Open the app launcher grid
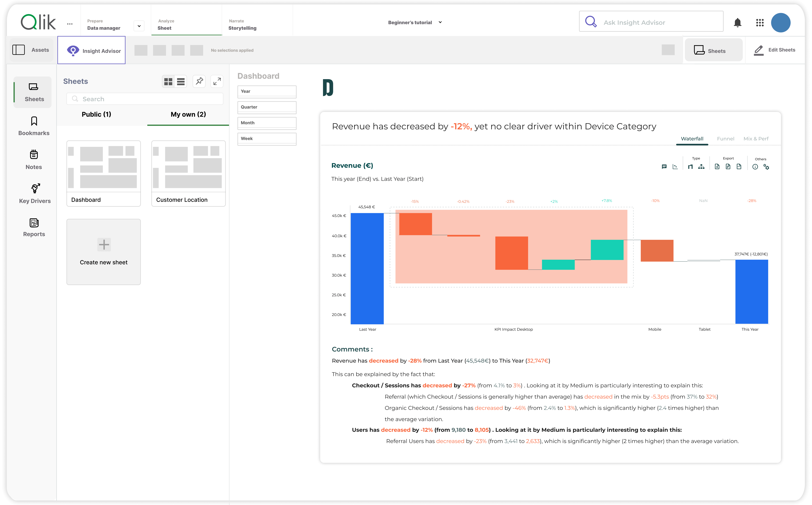This screenshot has height=505, width=812. (760, 23)
